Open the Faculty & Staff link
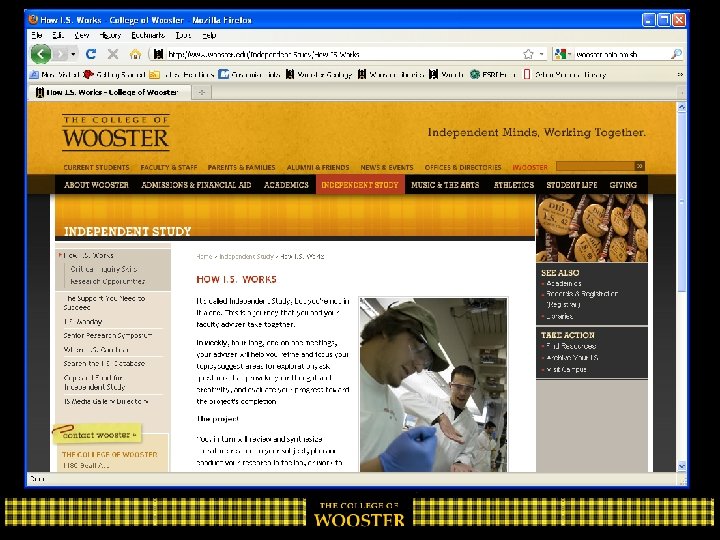This screenshot has width=720, height=540. click(x=169, y=168)
